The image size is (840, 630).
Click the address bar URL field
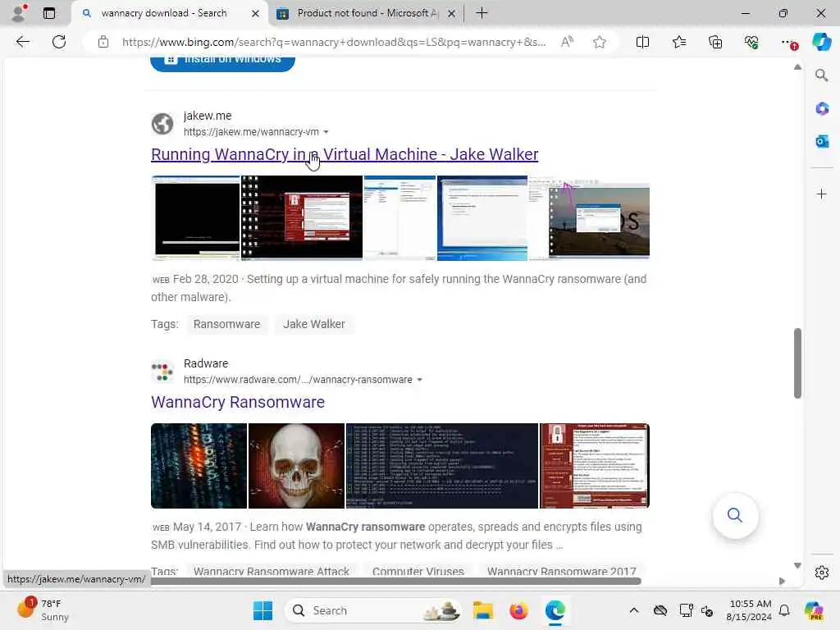coord(333,42)
